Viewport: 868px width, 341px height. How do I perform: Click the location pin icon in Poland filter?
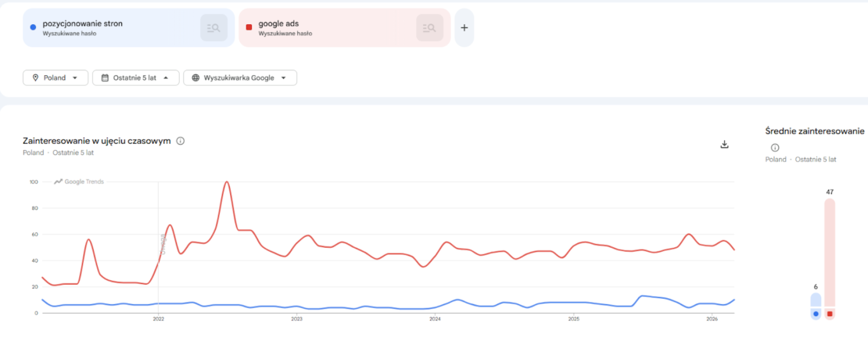click(x=35, y=77)
